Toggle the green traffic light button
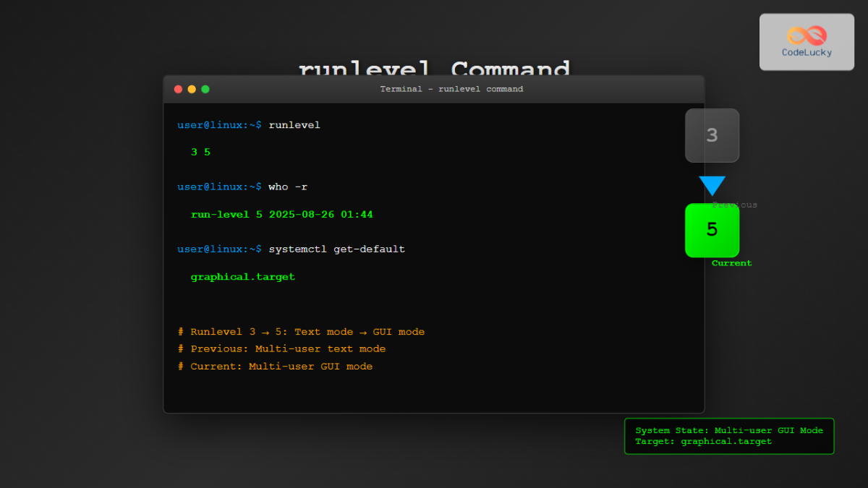 tap(205, 89)
